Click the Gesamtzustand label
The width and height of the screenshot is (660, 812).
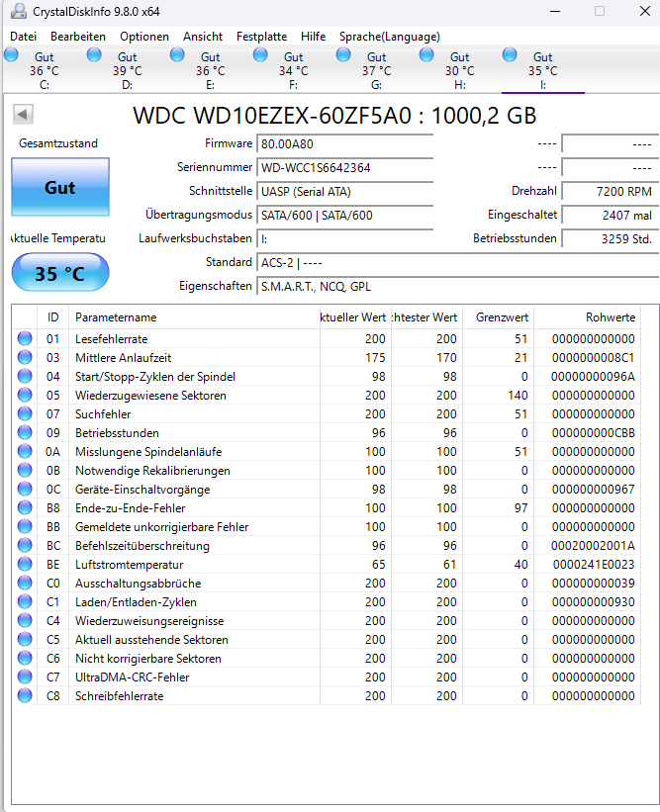pyautogui.click(x=58, y=143)
